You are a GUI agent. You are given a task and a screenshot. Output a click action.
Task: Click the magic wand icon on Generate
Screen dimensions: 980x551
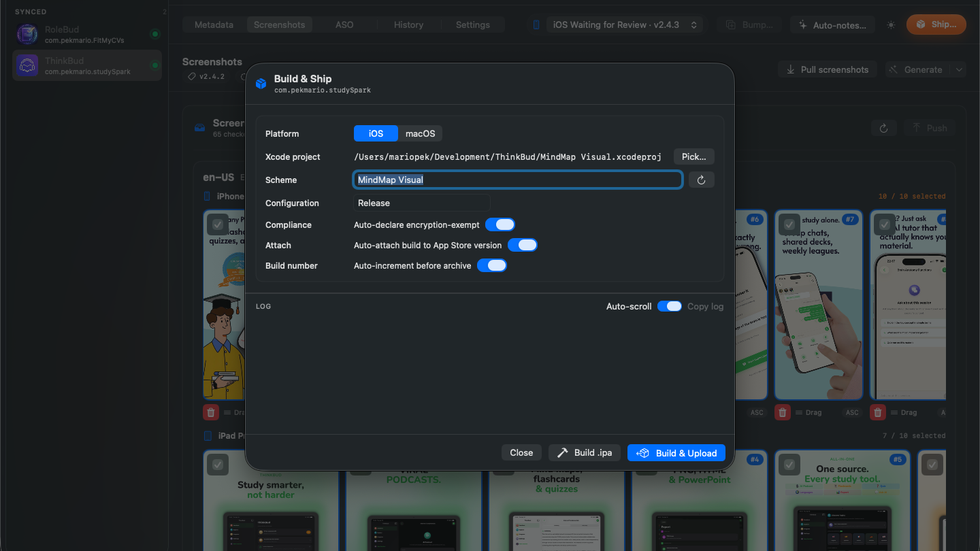tap(894, 69)
